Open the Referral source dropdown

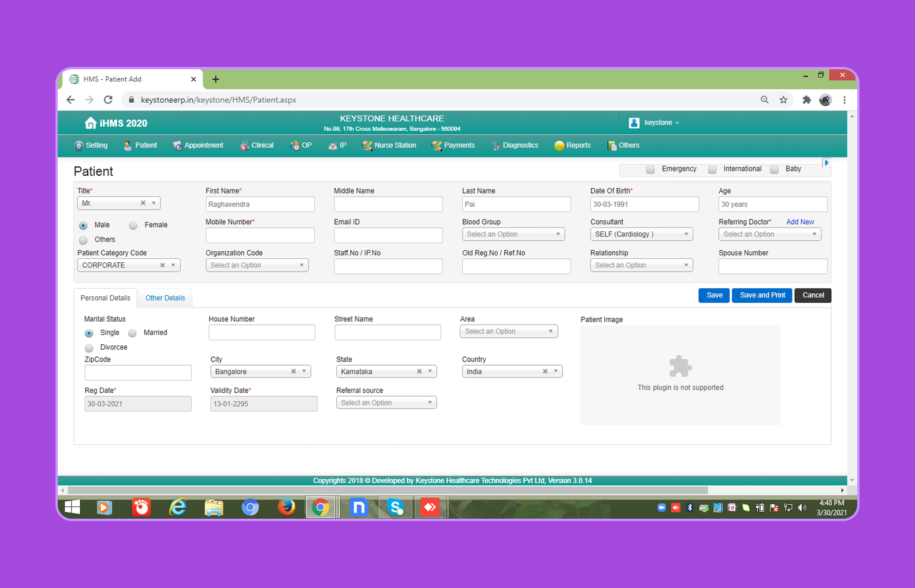pos(386,403)
